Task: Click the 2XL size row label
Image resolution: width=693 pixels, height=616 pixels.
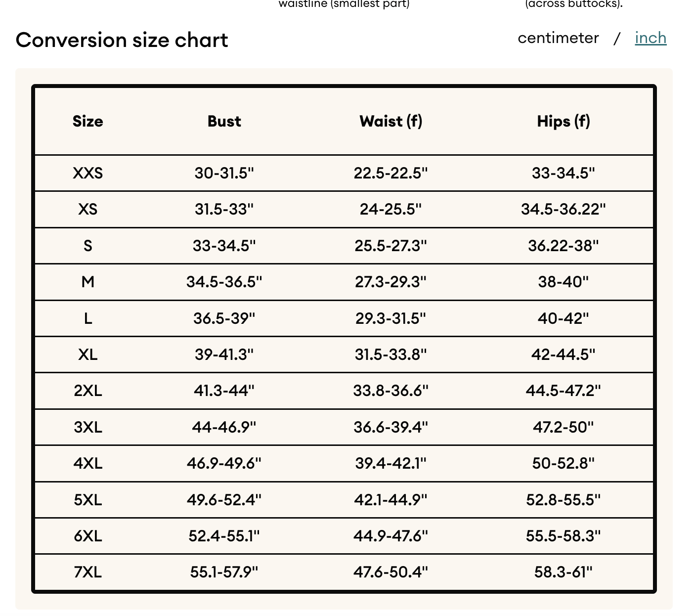Action: [88, 391]
